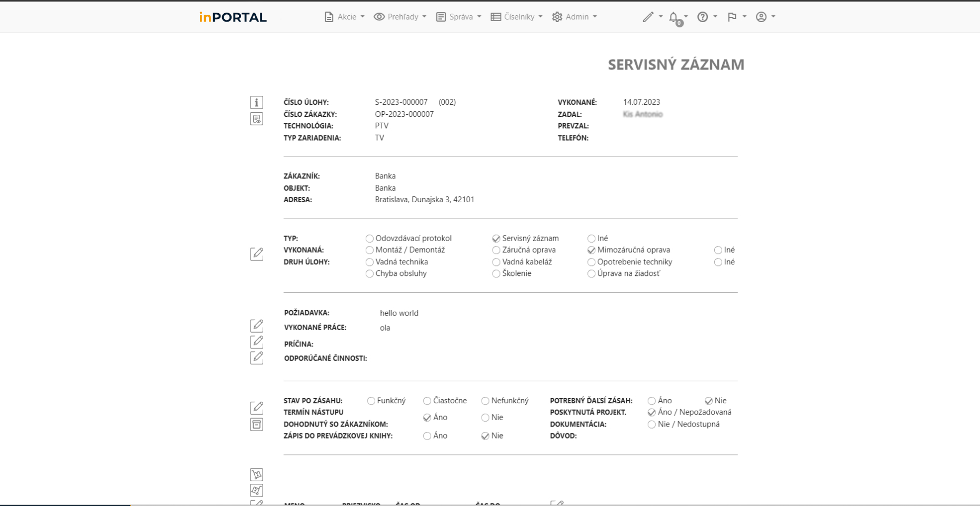
Task: Open the Akcie menu
Action: (344, 17)
